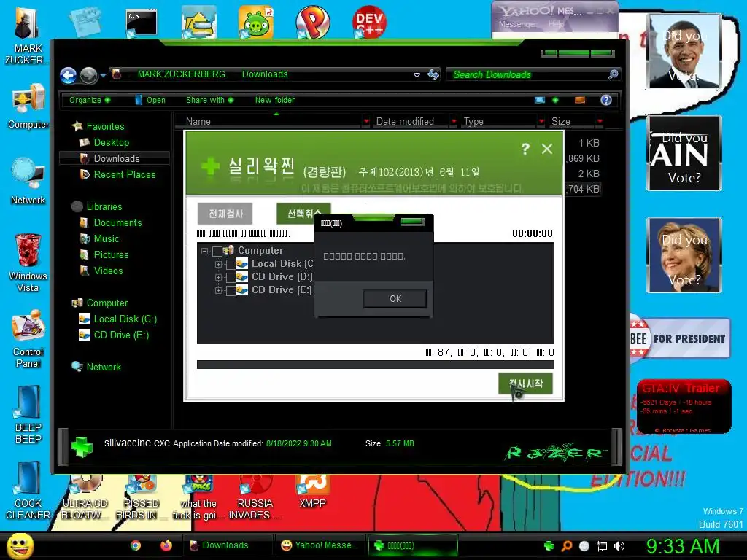Check the CD Drive (D:) scan checkbox
This screenshot has height=560, width=747.
tap(231, 277)
